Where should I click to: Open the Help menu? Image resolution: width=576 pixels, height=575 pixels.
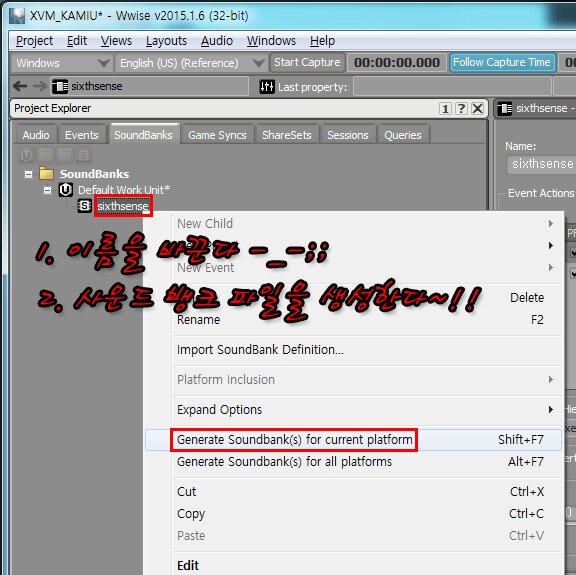[x=322, y=41]
